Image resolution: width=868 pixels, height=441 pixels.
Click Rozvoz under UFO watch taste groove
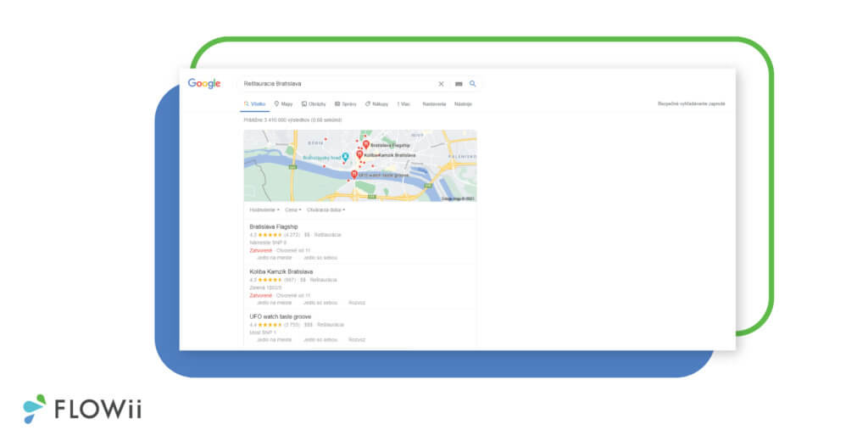click(357, 339)
